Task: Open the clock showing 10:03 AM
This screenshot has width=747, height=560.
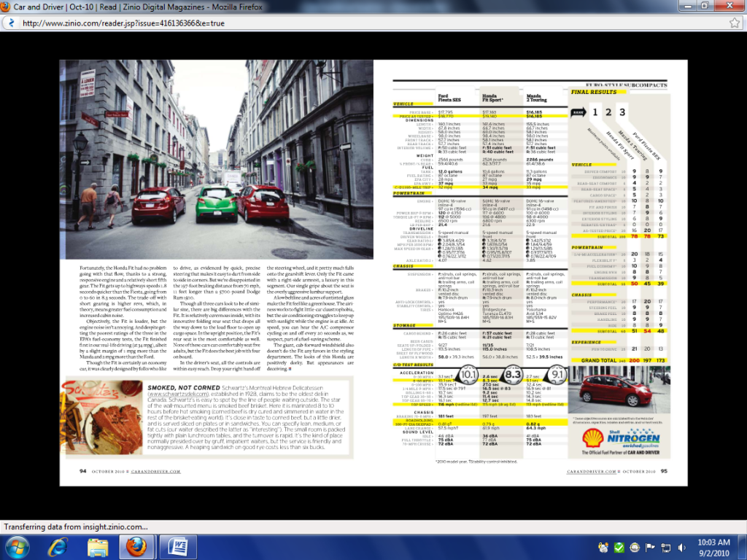Action: click(713, 547)
